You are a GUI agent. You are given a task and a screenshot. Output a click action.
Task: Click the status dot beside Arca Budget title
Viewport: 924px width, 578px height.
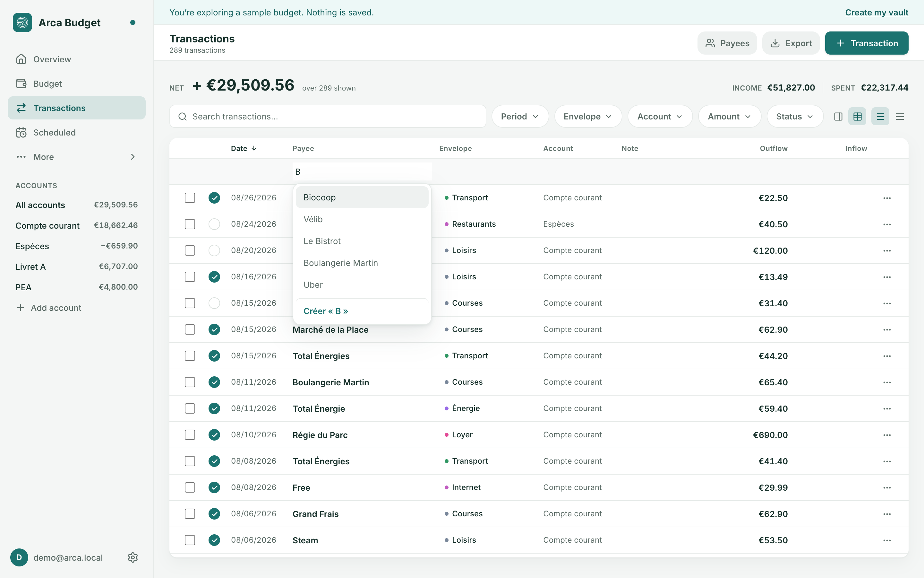(x=133, y=22)
